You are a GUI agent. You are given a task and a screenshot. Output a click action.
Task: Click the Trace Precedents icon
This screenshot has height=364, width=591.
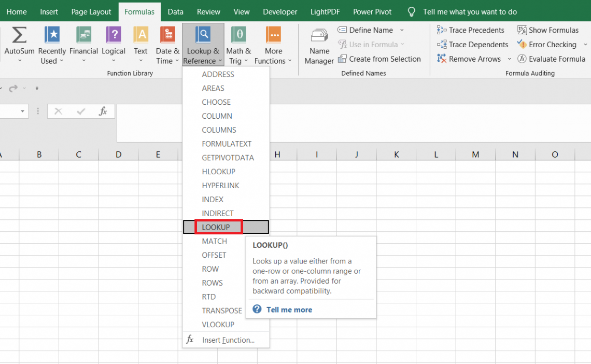pyautogui.click(x=470, y=30)
